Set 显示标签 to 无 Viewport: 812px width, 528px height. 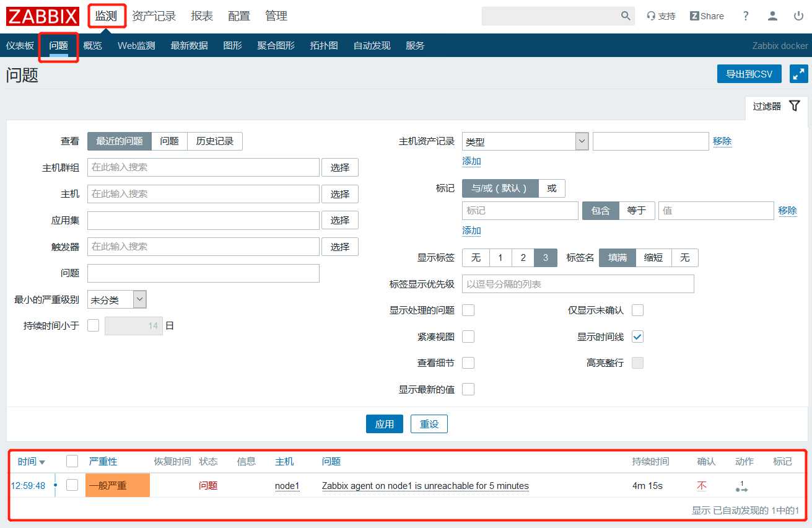[x=476, y=258]
